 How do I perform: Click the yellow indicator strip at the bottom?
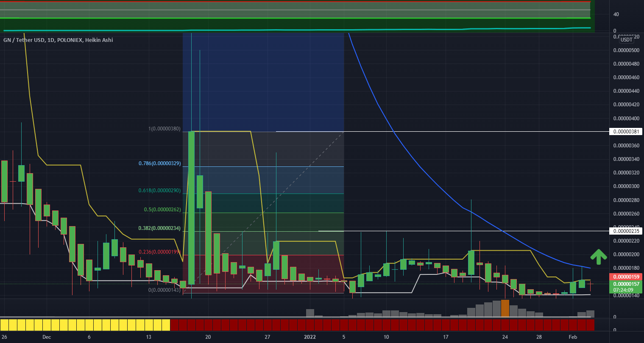click(85, 325)
